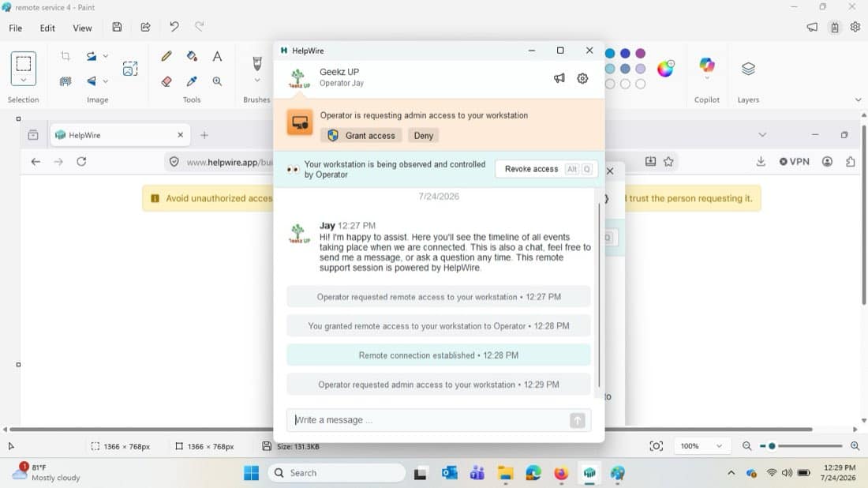This screenshot has height=488, width=868.
Task: Open Outlook from the taskbar
Action: (x=449, y=473)
